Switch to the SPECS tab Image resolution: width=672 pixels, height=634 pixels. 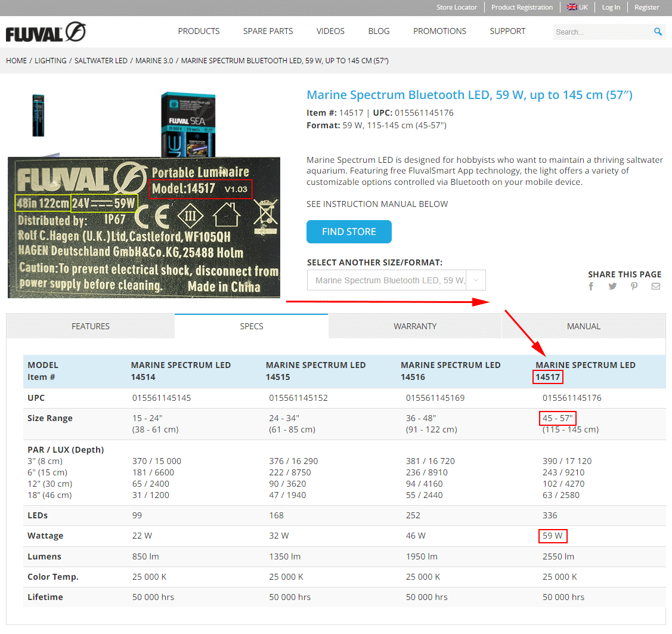(252, 326)
